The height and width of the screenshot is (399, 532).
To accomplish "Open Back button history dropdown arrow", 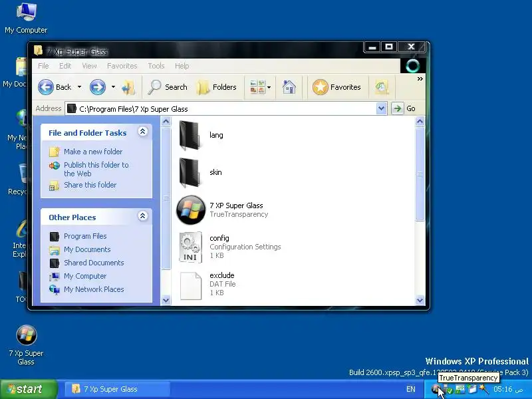I will tap(79, 87).
